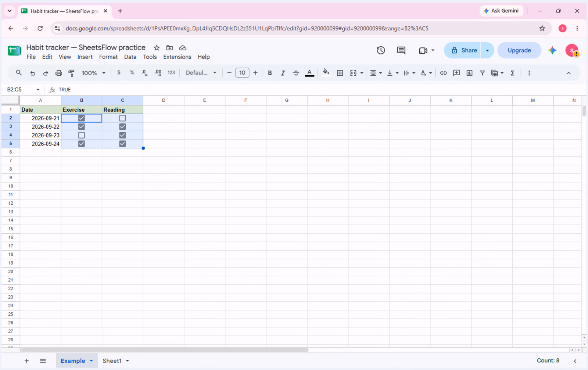Open the borders tool

coord(340,73)
